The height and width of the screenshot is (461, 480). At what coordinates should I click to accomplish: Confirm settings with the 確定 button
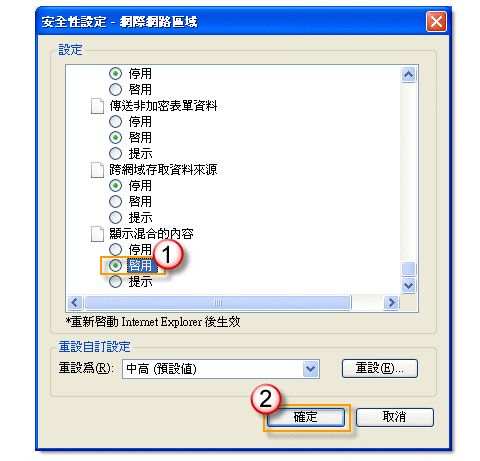pyautogui.click(x=305, y=417)
